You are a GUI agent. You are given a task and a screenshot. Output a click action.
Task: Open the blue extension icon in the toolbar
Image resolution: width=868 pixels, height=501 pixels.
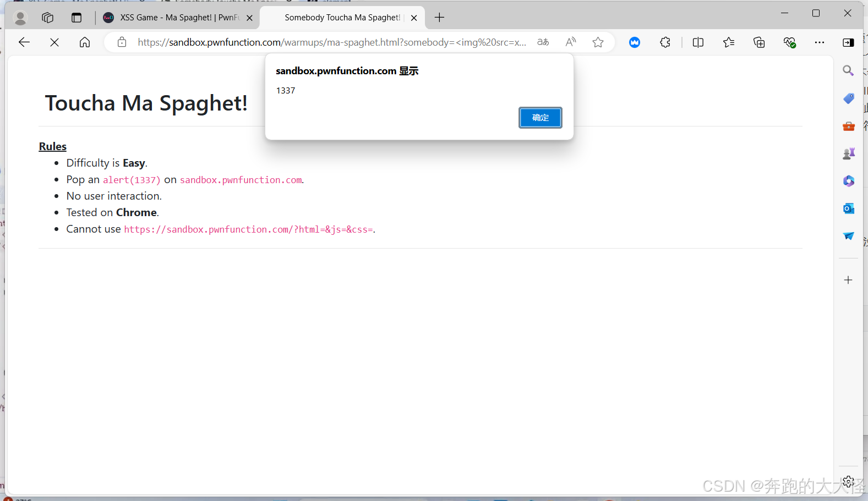click(x=635, y=42)
